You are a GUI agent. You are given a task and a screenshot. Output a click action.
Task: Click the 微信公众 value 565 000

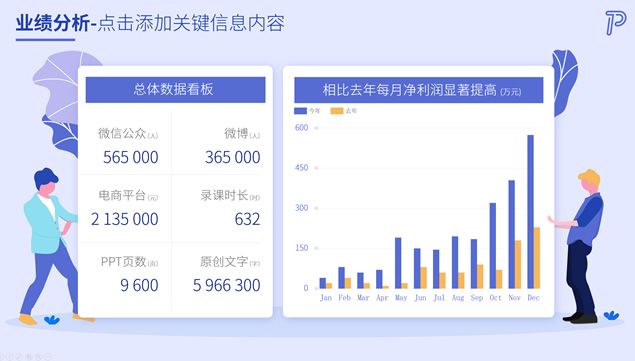(130, 157)
